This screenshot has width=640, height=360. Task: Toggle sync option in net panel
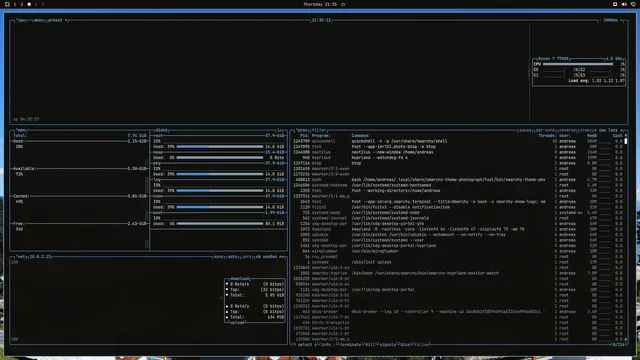coord(219,257)
